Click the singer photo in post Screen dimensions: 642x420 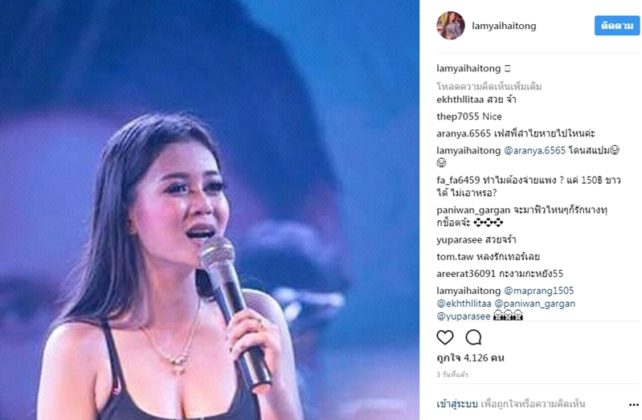(x=210, y=210)
